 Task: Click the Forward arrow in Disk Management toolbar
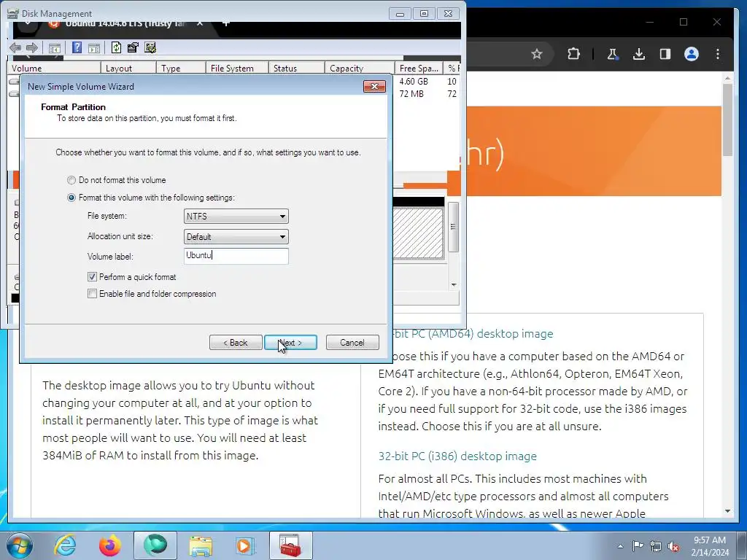pyautogui.click(x=32, y=47)
